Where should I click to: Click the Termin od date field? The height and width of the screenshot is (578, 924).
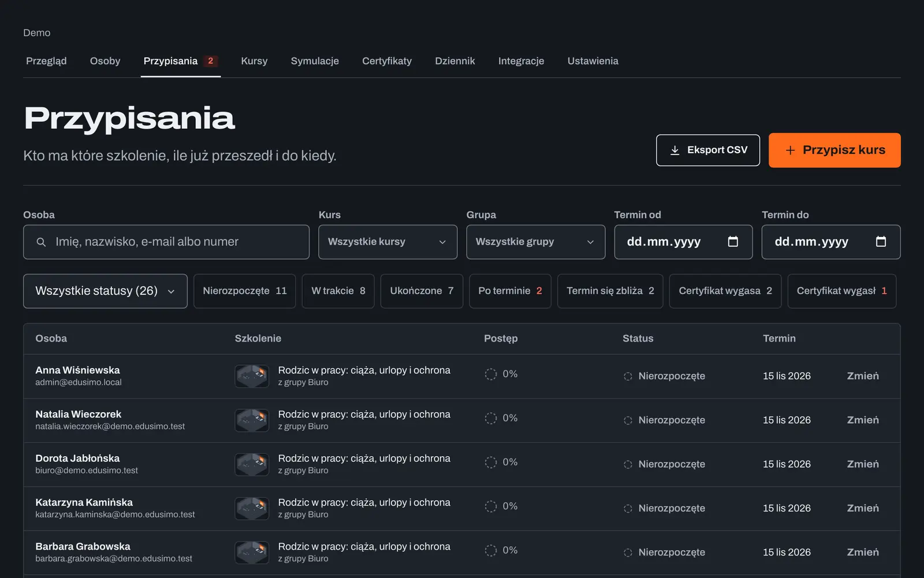tap(683, 242)
